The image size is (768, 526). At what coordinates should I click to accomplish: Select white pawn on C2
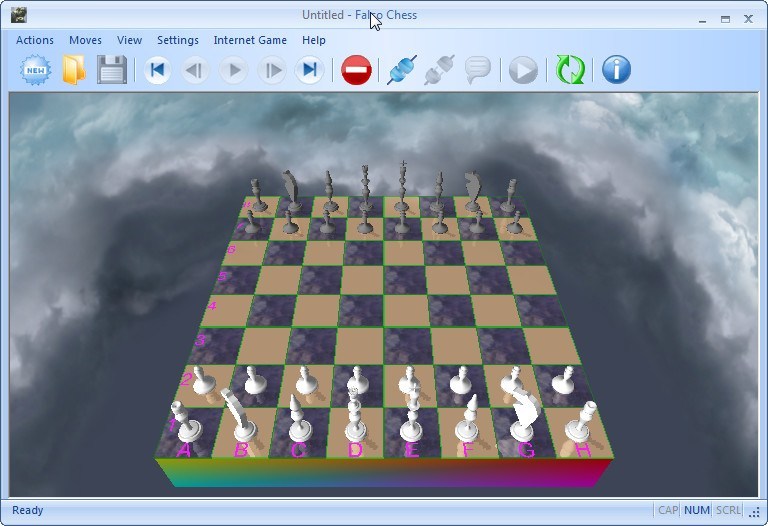point(307,382)
